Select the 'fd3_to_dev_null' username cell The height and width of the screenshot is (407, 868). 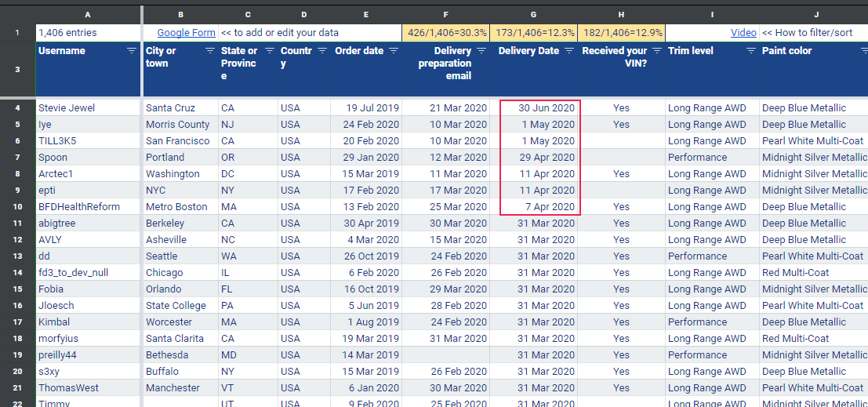pos(88,272)
